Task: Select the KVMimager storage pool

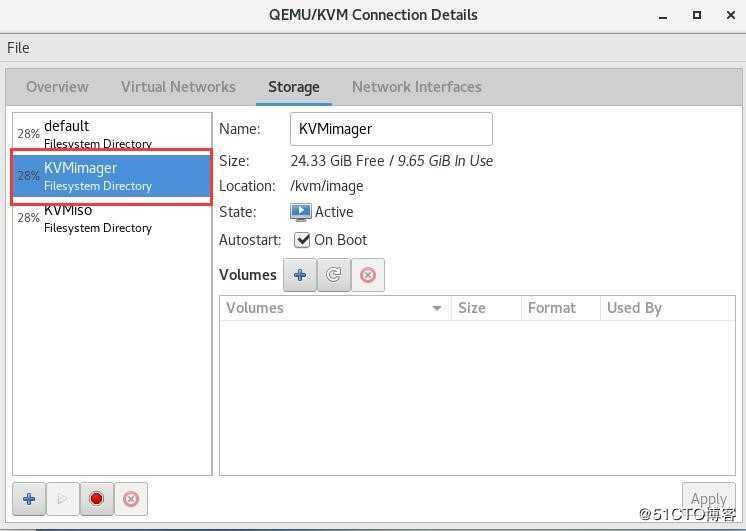Action: click(x=112, y=176)
